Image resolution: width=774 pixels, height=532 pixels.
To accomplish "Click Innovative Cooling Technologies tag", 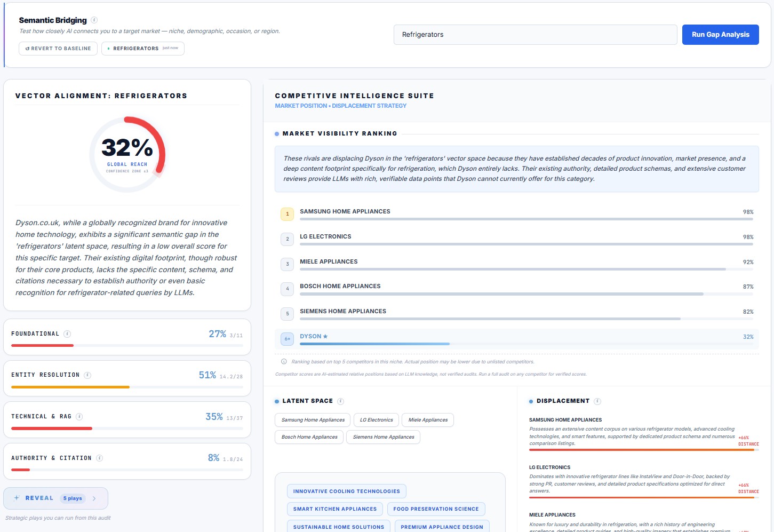I will tap(347, 491).
